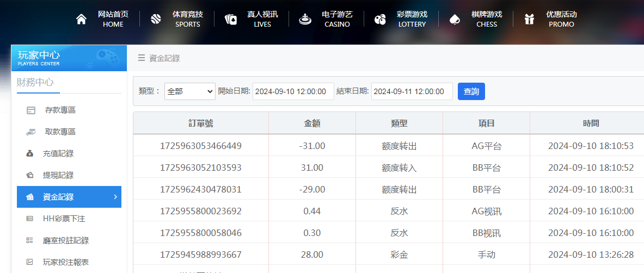Click the 結束日期 date input field
The image size is (644, 273).
click(x=412, y=91)
